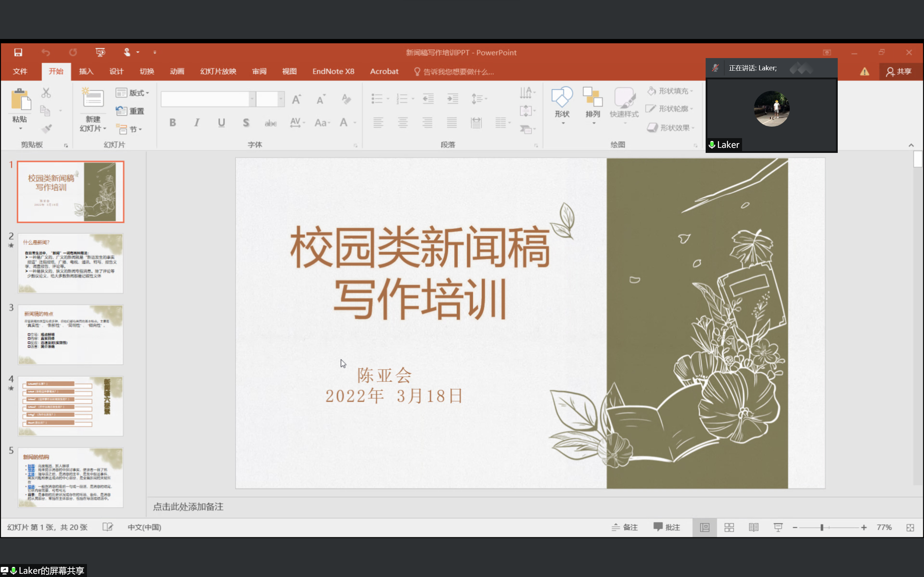Image resolution: width=924 pixels, height=577 pixels.
Task: Toggle the Notes pane from the status bar
Action: [x=625, y=527]
